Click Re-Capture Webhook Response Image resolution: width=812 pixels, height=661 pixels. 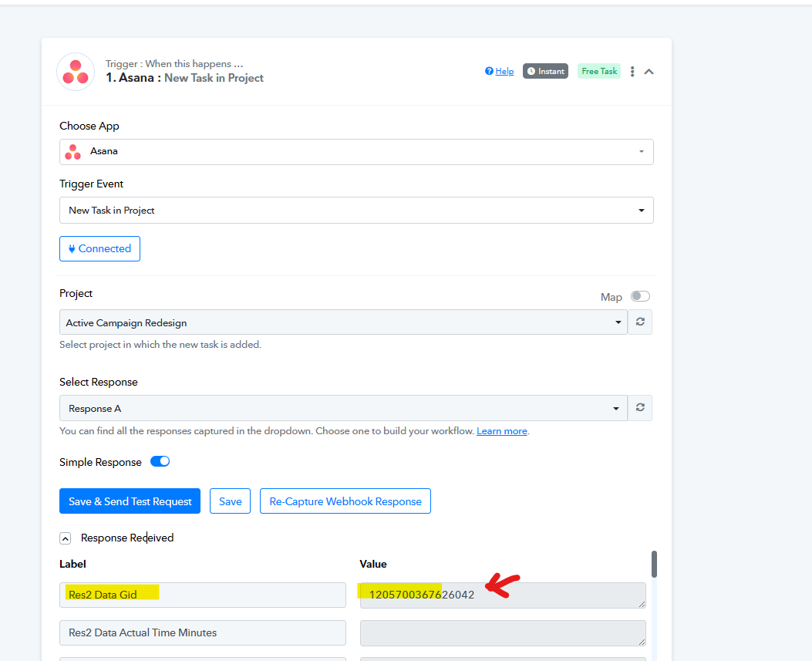pos(345,501)
